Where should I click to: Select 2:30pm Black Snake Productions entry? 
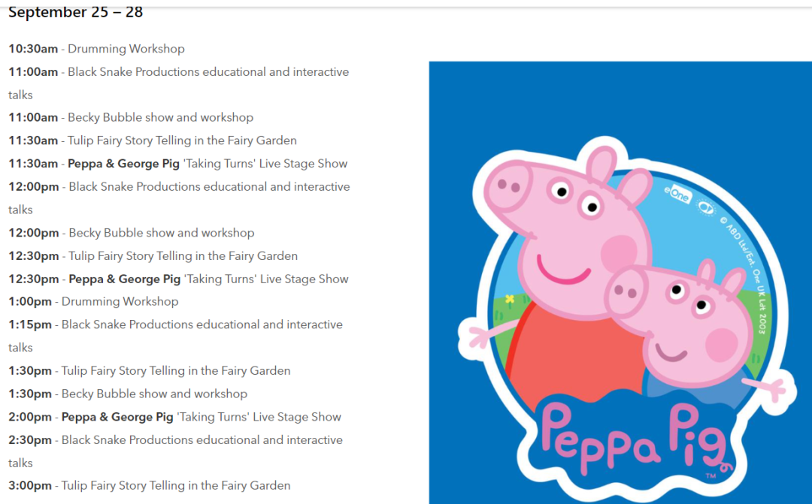coord(175,451)
